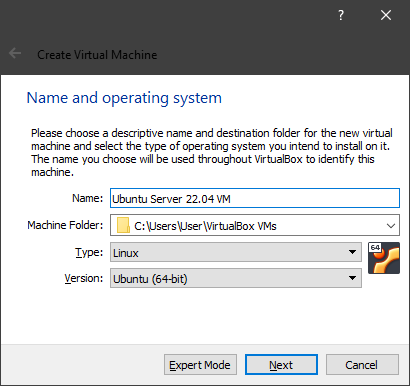Open the Type dropdown showing Linux
This screenshot has width=410, height=386.
(x=236, y=252)
